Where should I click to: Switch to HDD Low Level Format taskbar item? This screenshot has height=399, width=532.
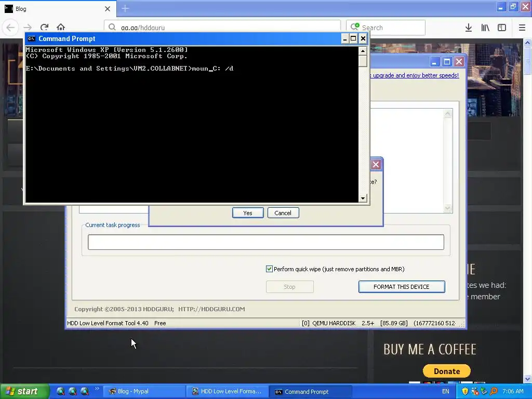point(228,391)
